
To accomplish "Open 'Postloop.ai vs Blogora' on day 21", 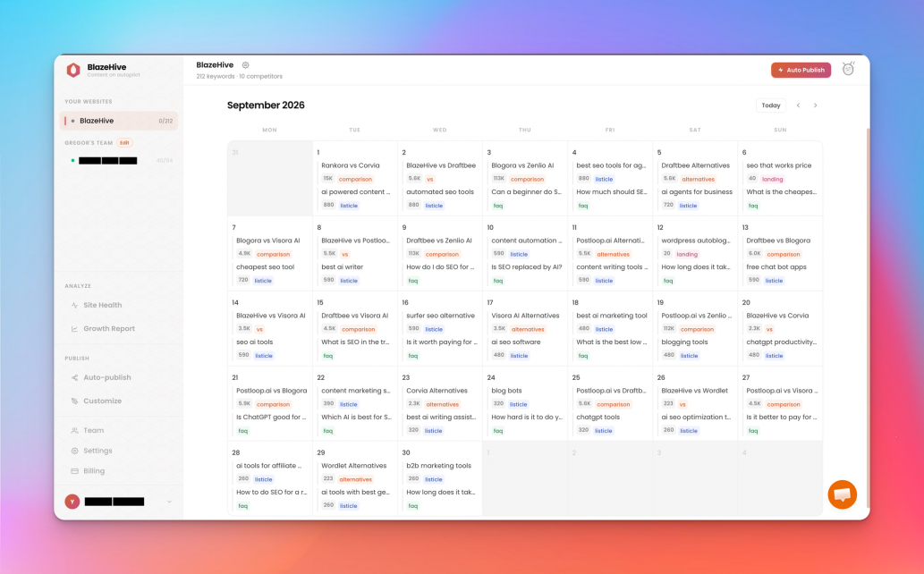I will pyautogui.click(x=272, y=391).
